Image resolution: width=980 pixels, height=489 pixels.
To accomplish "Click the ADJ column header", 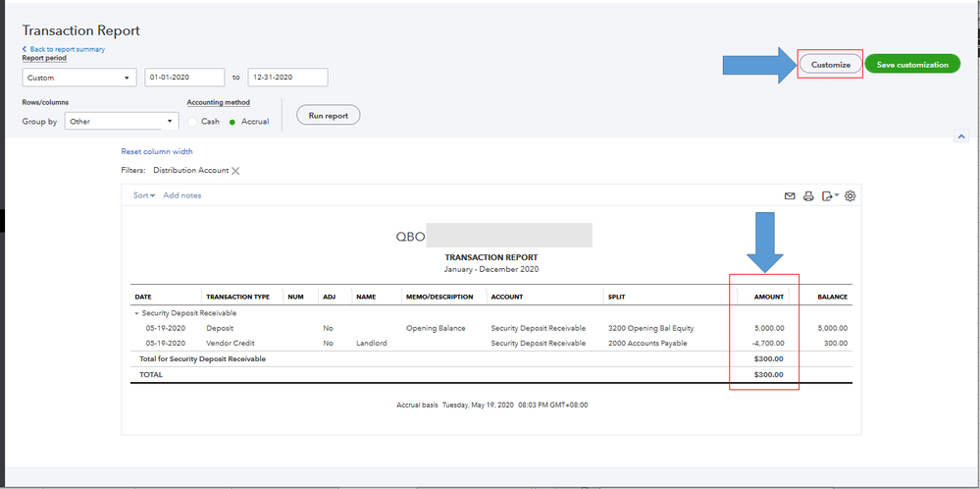I will pyautogui.click(x=330, y=297).
